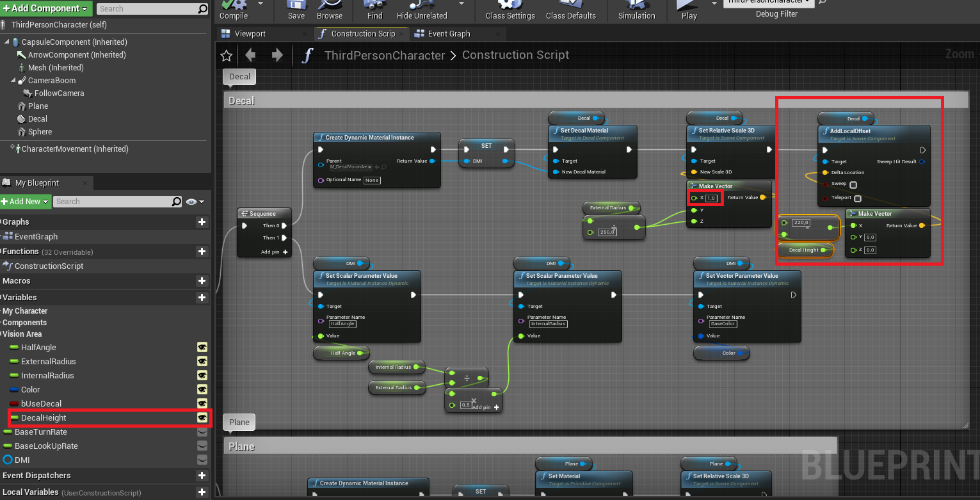Screen dimensions: 980x500
Task: Click the plus icon beside Variables
Action: 202,298
